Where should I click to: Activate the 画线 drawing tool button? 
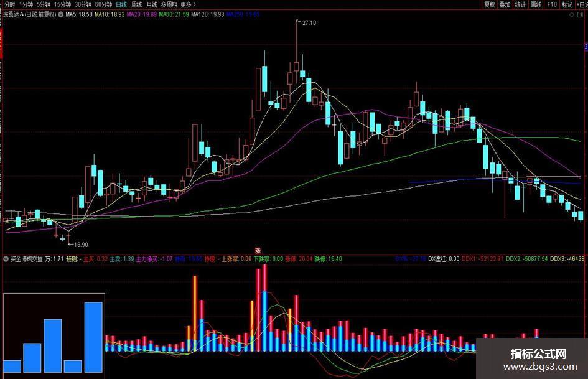pos(536,4)
